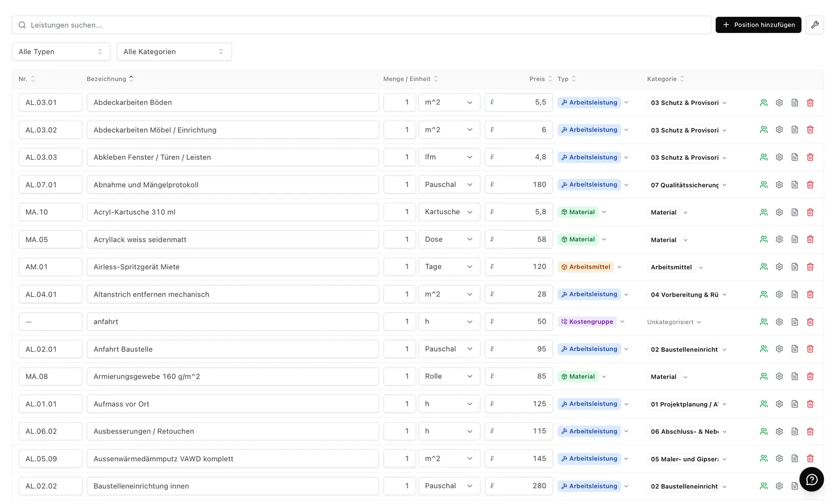Edit the number field MA.10
Image resolution: width=836 pixels, height=504 pixels.
[50, 212]
